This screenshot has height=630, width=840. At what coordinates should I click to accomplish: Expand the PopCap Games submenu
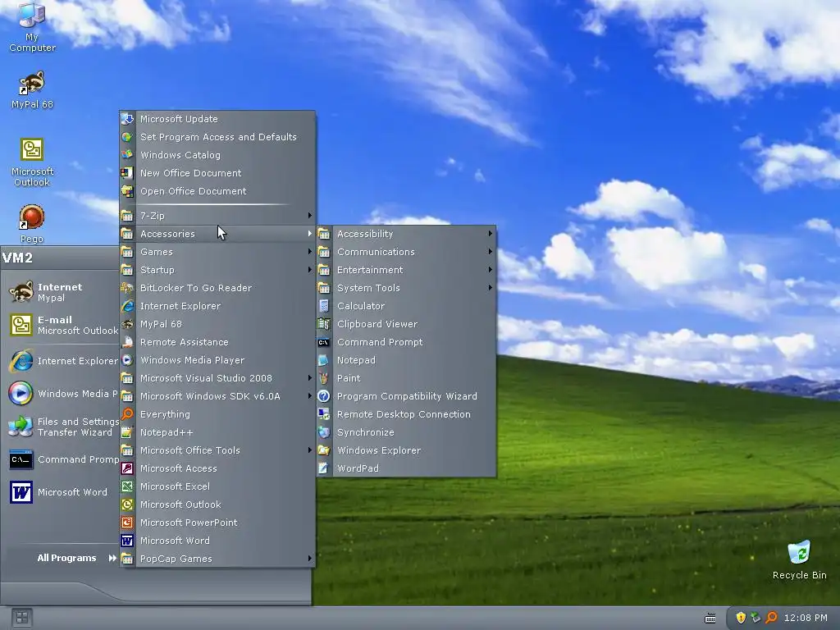[217, 559]
